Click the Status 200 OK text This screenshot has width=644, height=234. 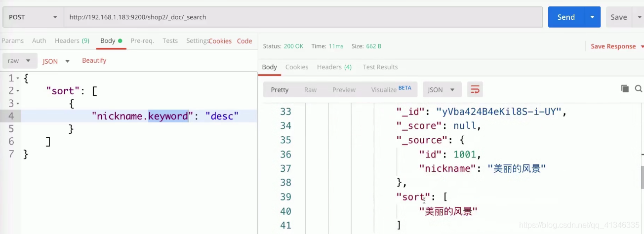coord(283,46)
